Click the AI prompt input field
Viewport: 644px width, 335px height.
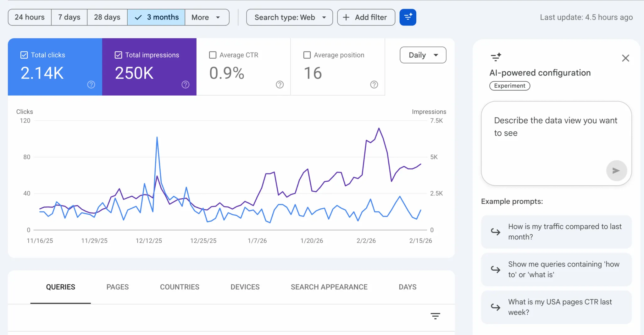(x=556, y=135)
